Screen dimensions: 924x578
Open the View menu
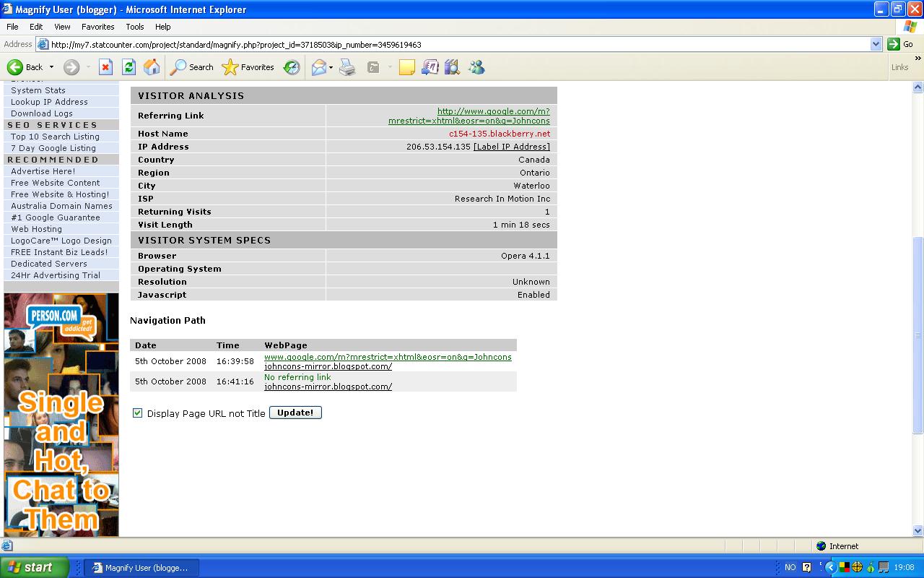[x=62, y=27]
